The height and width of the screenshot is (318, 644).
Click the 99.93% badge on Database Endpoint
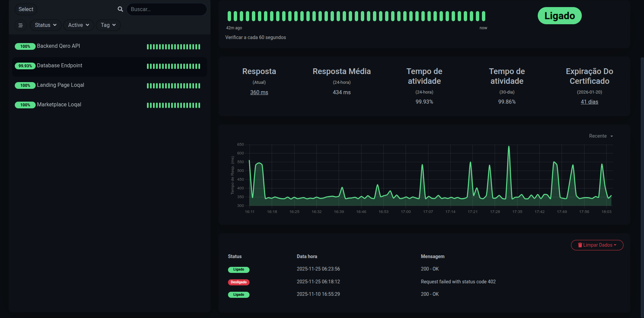click(25, 66)
